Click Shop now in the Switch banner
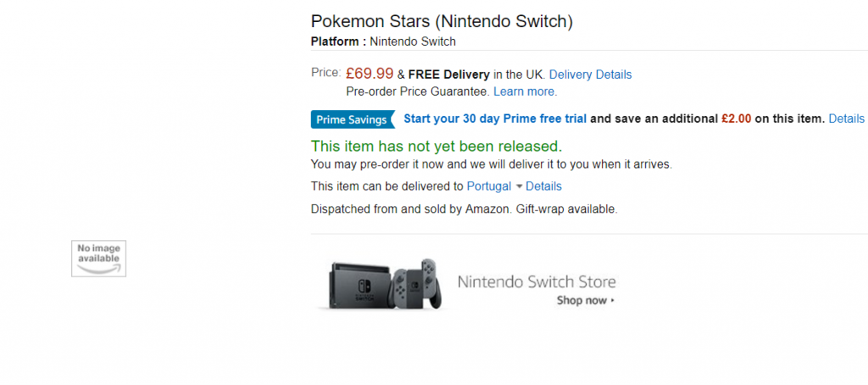The width and height of the screenshot is (868, 385). click(x=581, y=301)
